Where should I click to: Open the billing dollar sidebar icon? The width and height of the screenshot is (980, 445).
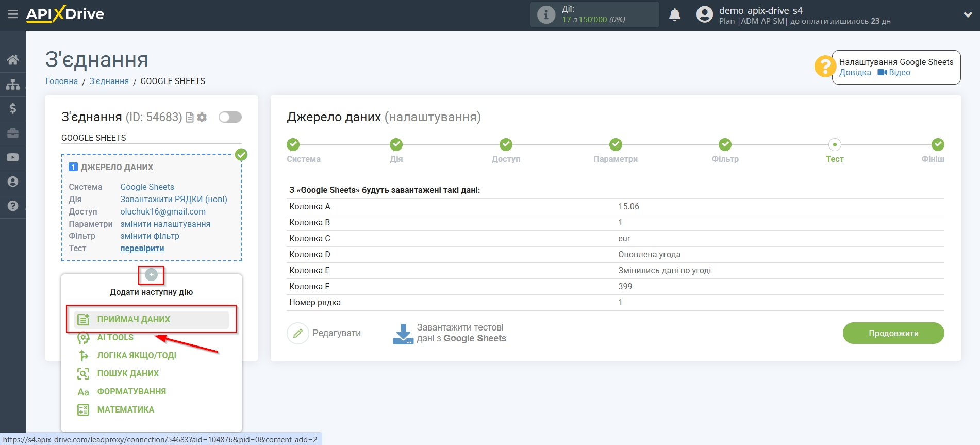pyautogui.click(x=13, y=108)
